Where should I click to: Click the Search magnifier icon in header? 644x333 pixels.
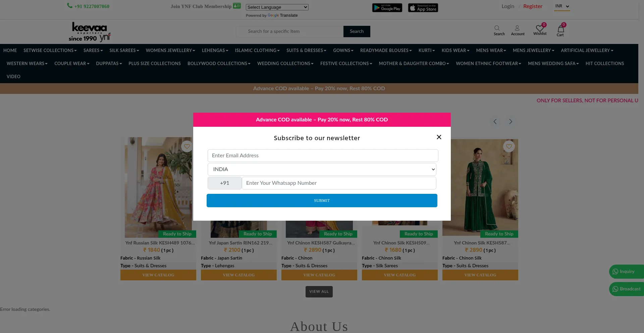point(497,28)
